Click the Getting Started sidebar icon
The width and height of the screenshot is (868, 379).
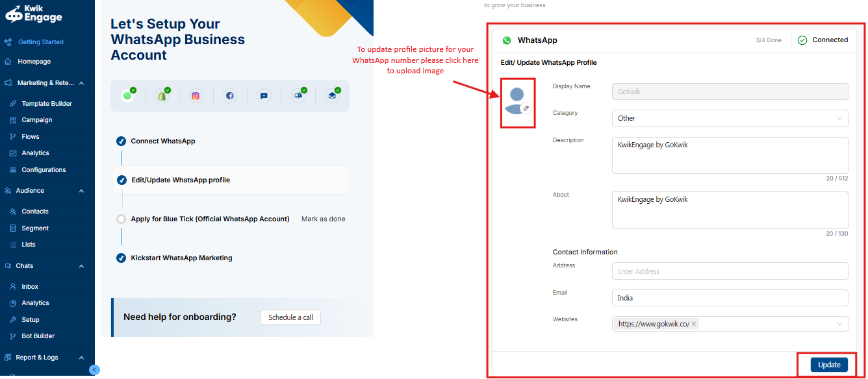tap(8, 42)
